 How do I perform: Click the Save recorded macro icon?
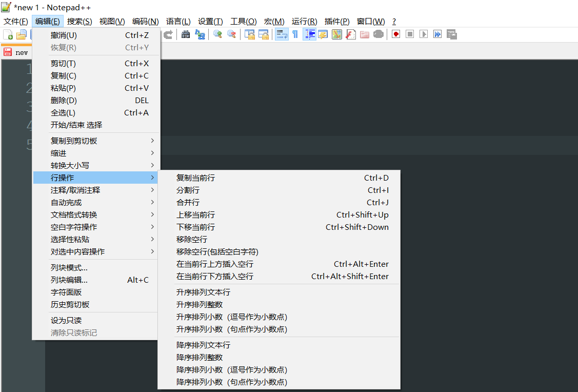pyautogui.click(x=451, y=35)
